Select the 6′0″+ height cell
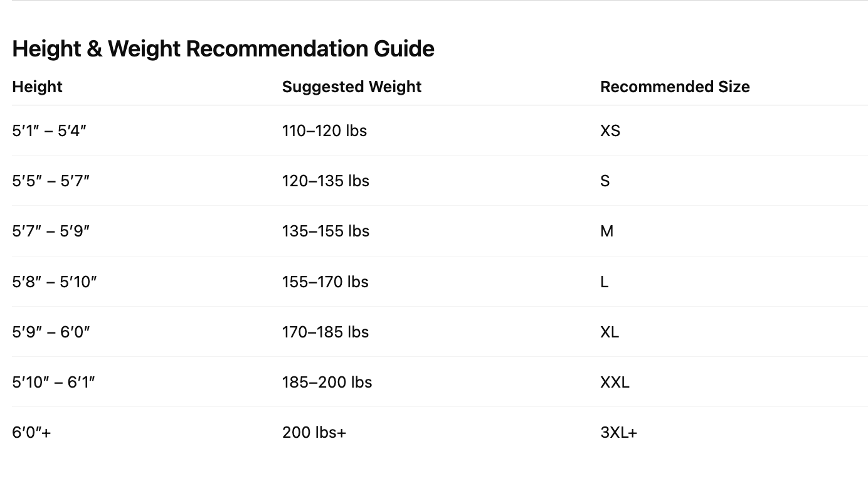 point(31,432)
